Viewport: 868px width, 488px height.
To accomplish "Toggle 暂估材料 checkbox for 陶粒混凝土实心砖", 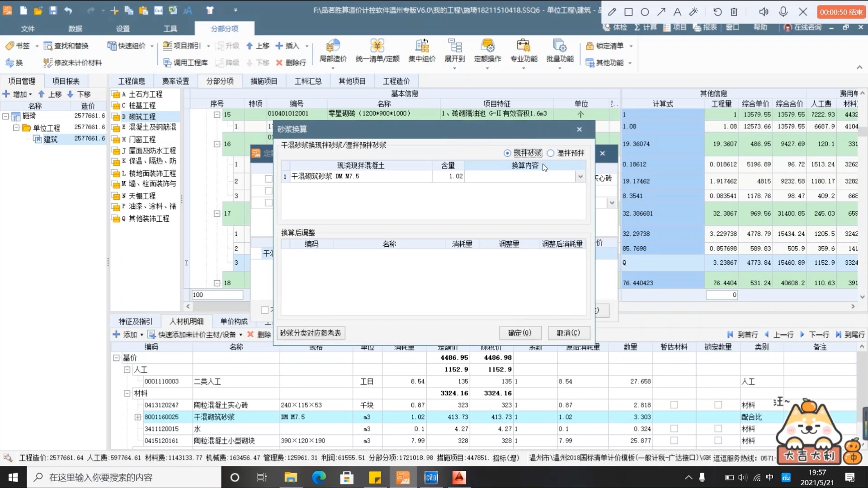I will tap(674, 405).
